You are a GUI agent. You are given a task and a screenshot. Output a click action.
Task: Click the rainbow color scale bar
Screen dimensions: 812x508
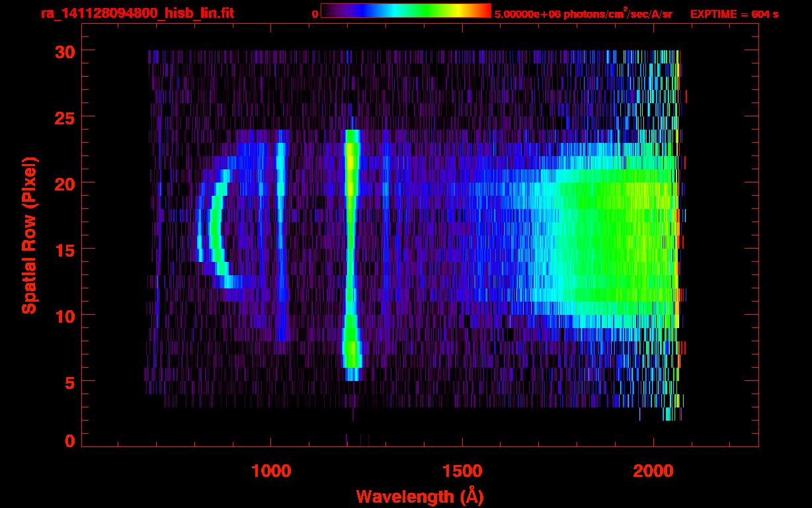(x=406, y=11)
